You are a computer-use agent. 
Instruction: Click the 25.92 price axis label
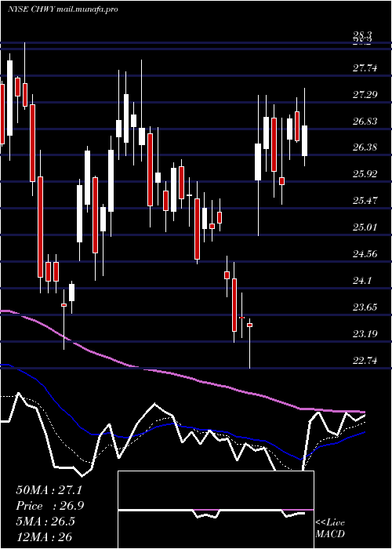coord(365,173)
